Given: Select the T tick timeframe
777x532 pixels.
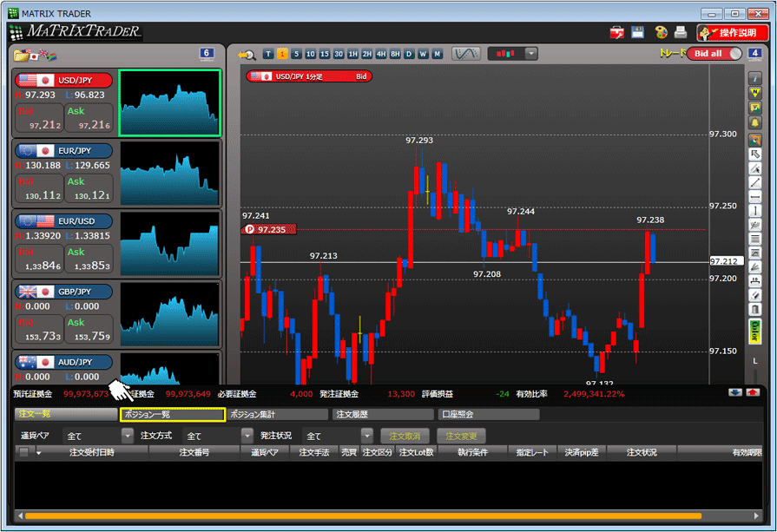Looking at the screenshot, I should 268,54.
